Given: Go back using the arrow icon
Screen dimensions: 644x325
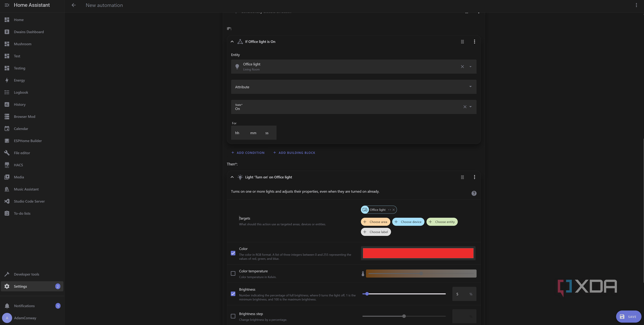Looking at the screenshot, I should pyautogui.click(x=73, y=5).
